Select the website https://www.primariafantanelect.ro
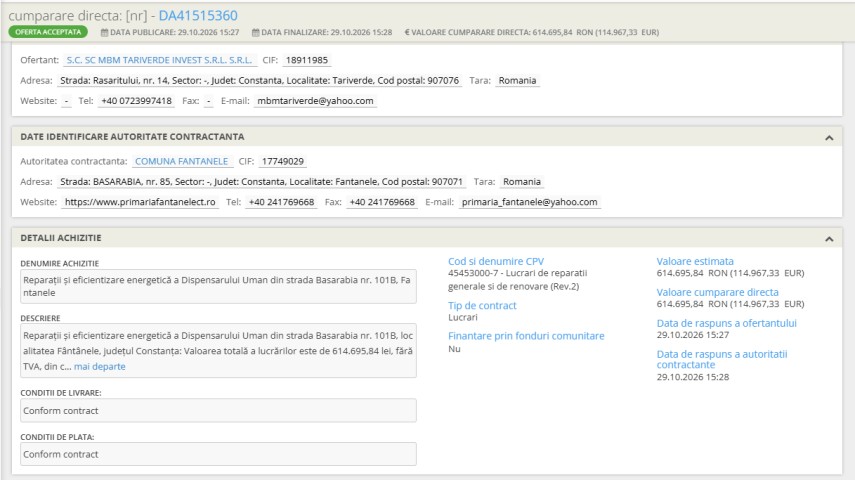Screen dimensions: 855x480 pos(140,202)
